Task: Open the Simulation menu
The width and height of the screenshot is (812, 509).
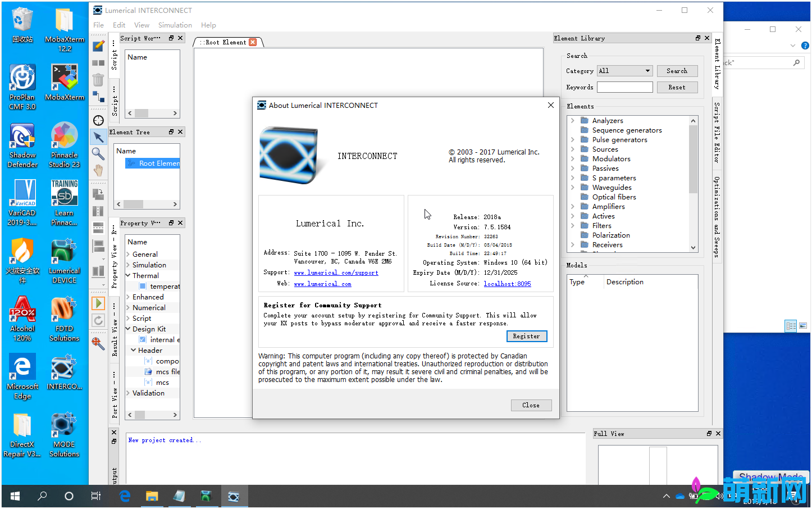Action: click(x=175, y=25)
